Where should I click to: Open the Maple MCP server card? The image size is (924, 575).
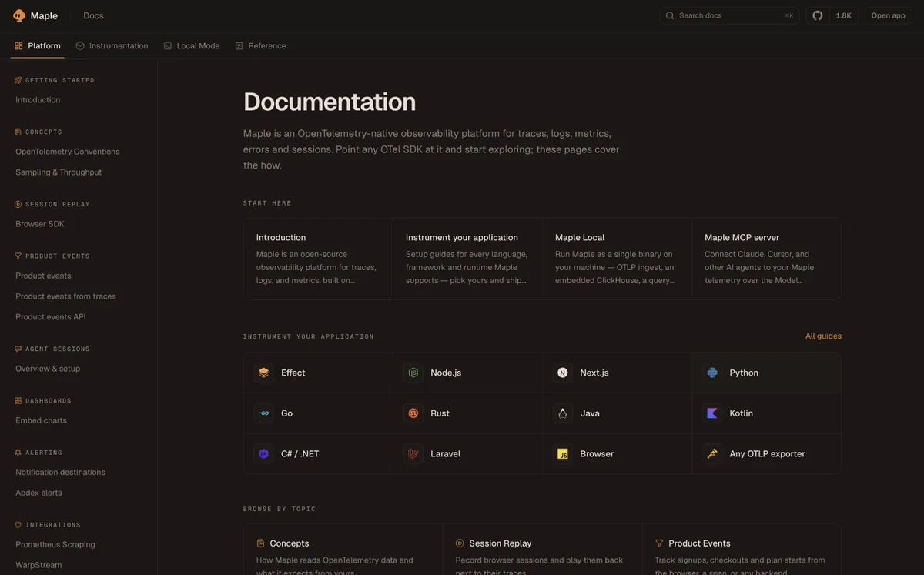(766, 259)
